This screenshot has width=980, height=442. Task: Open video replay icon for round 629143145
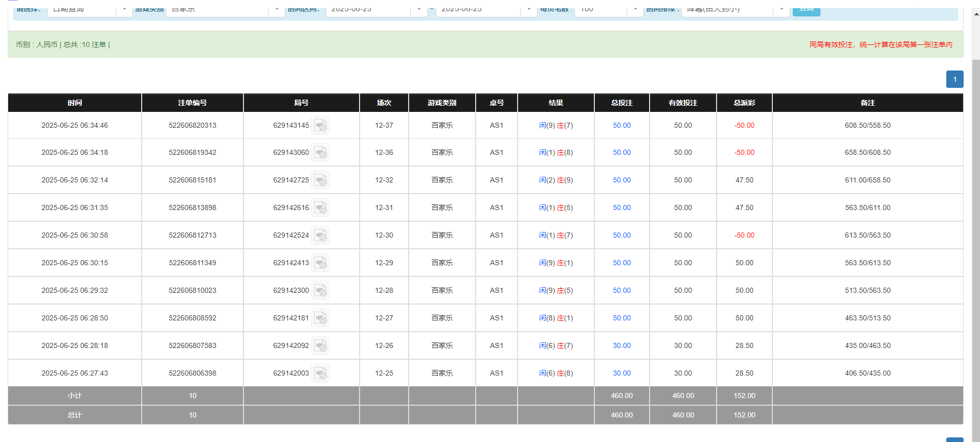click(320, 126)
